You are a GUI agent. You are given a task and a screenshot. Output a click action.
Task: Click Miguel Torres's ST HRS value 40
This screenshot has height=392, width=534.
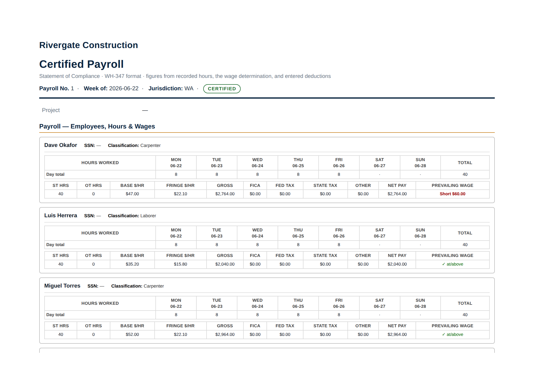point(61,335)
